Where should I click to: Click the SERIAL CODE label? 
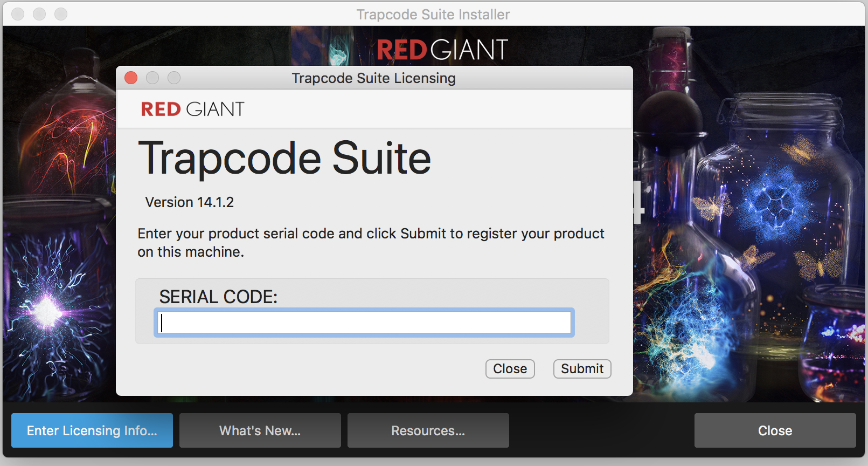click(218, 297)
